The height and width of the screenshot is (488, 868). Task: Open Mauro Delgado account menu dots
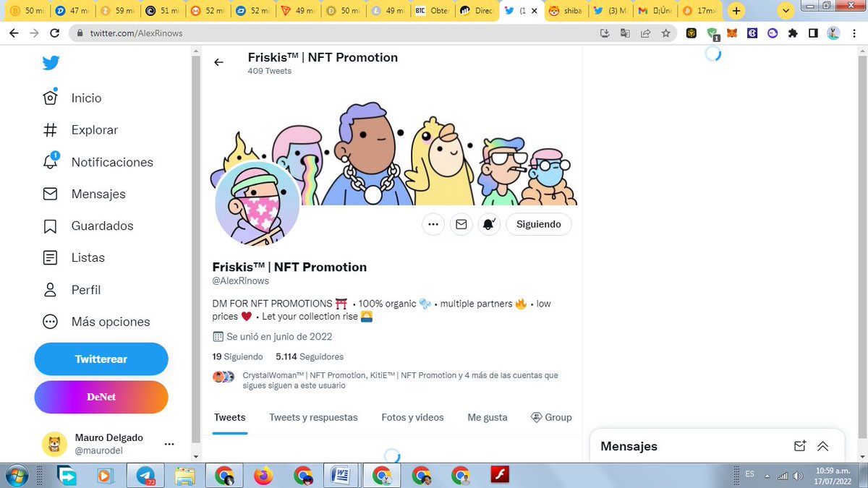169,444
